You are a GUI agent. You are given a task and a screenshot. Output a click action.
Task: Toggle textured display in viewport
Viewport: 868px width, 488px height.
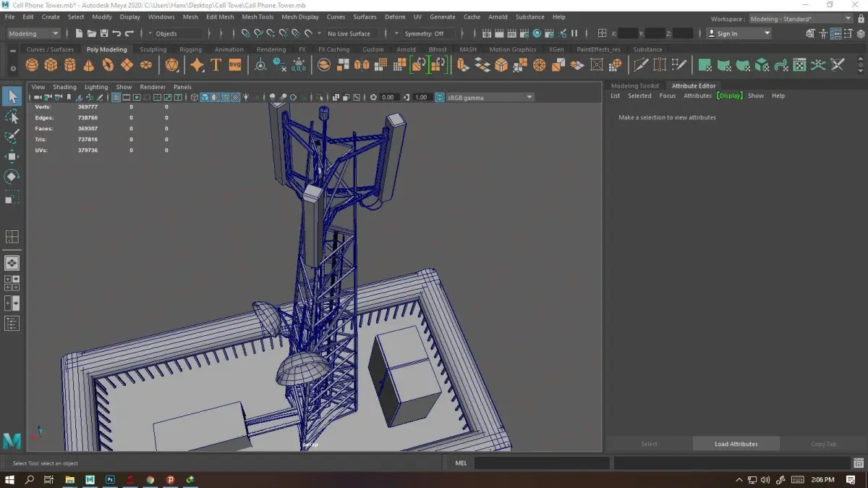[236, 97]
